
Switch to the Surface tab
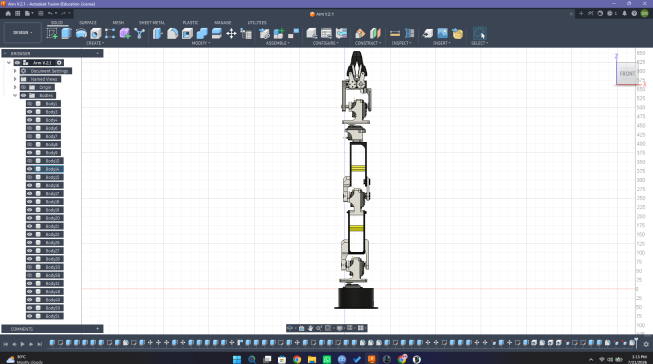pyautogui.click(x=88, y=22)
